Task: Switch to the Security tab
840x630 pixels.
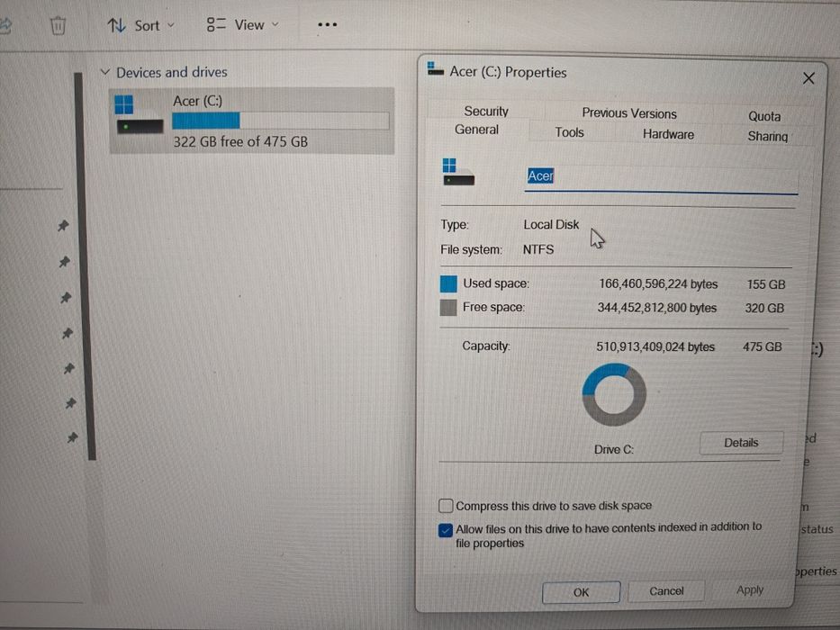Action: pyautogui.click(x=486, y=111)
